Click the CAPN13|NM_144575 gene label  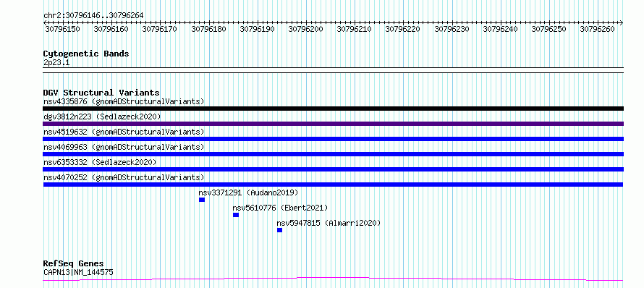pyautogui.click(x=78, y=272)
